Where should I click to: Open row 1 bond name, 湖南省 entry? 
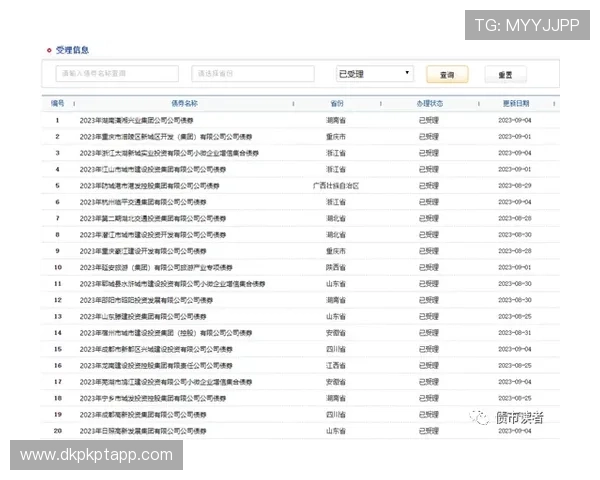[136, 120]
